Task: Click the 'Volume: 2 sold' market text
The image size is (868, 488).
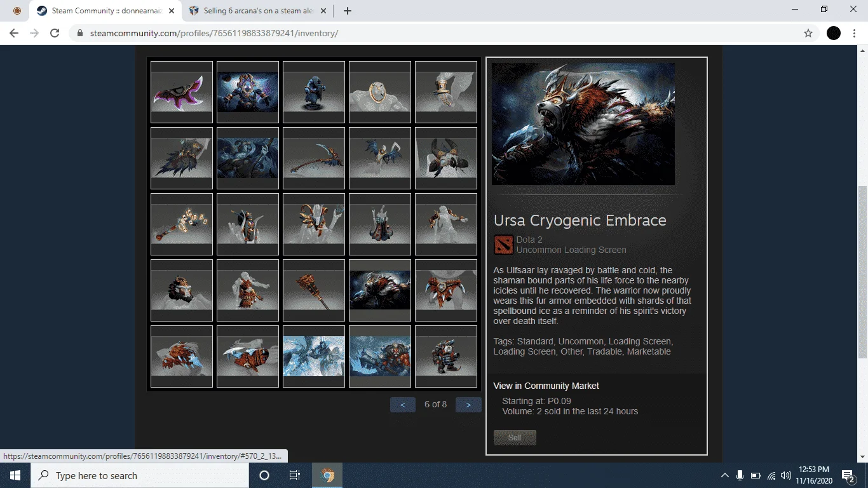Action: [x=570, y=411]
